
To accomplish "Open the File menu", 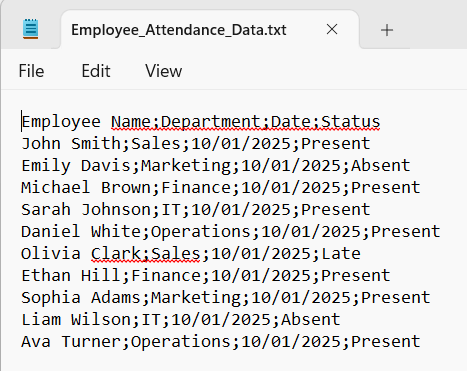I will 31,71.
